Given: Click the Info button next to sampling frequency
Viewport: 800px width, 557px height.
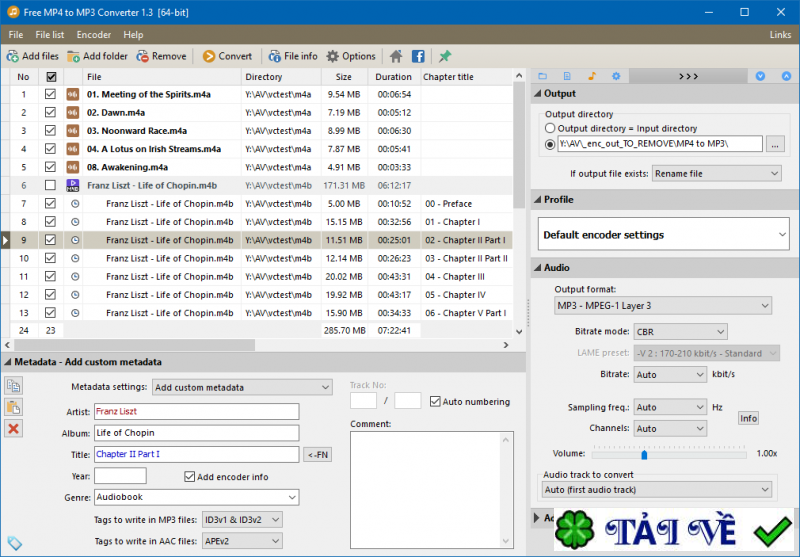Looking at the screenshot, I should [x=748, y=418].
